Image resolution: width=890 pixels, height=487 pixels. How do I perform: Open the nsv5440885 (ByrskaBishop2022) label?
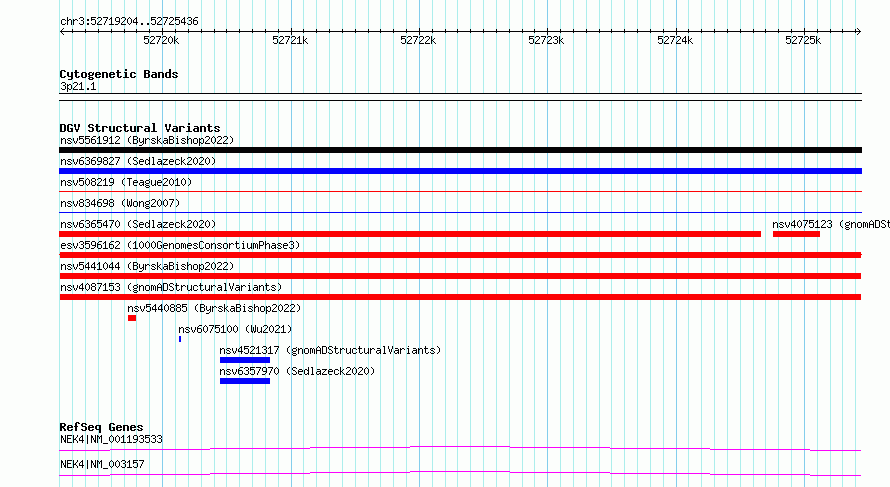pos(214,308)
